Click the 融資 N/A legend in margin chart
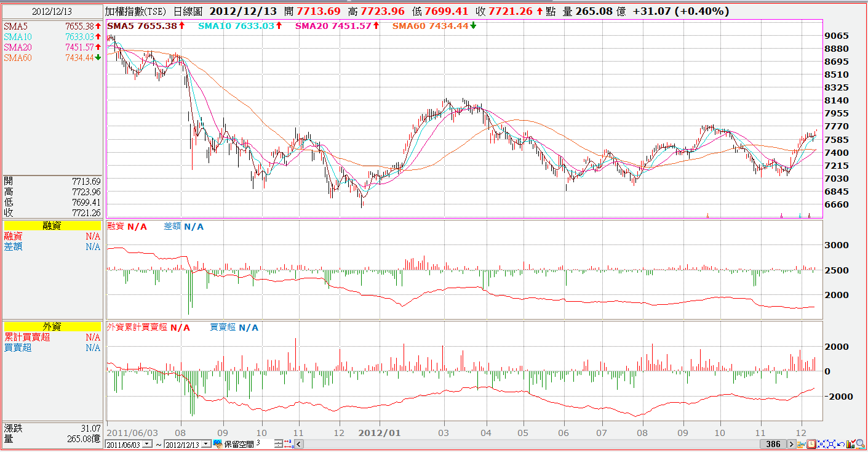Viewport: 868px width, 452px height. pos(127,227)
